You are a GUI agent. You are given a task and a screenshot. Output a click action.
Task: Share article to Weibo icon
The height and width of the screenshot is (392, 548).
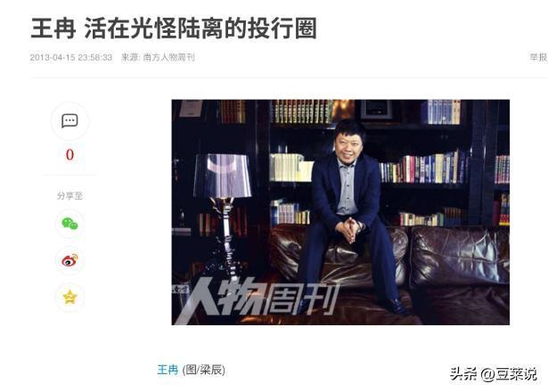coord(70,260)
